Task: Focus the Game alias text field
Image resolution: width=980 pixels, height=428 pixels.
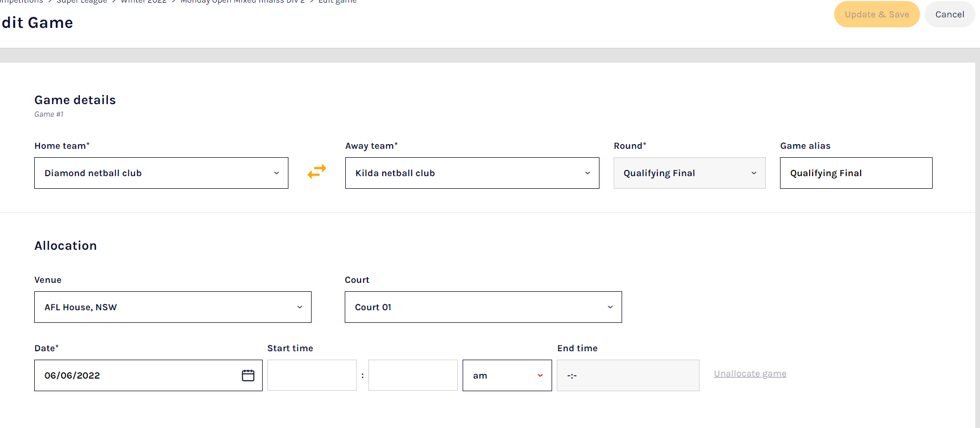Action: [x=855, y=173]
